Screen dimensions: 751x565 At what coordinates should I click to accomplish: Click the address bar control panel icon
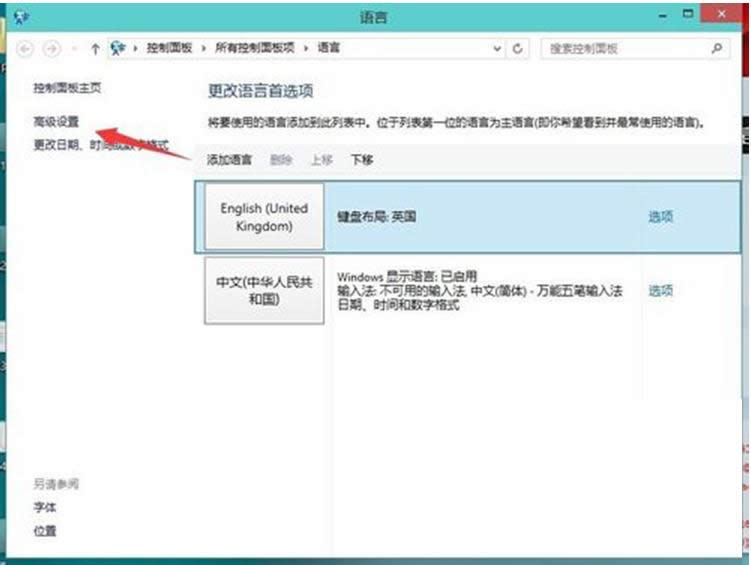(x=118, y=48)
